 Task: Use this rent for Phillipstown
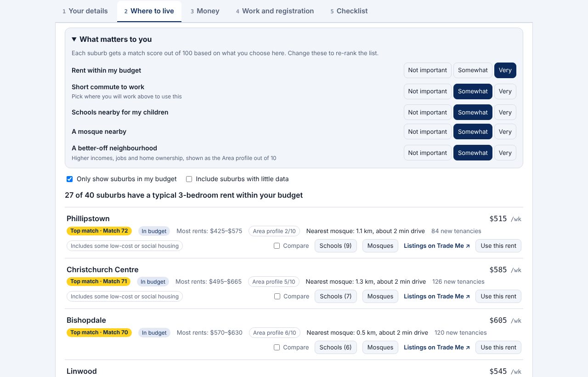coord(498,246)
